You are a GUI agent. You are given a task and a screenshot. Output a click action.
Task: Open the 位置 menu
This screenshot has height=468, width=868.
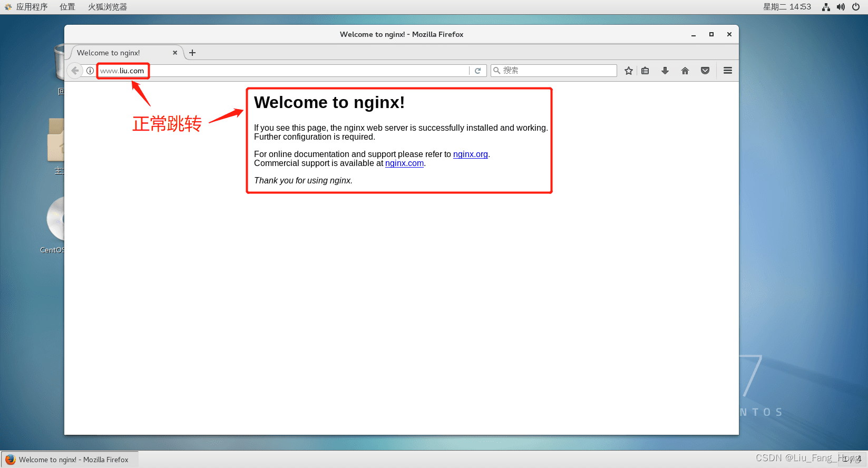(67, 7)
